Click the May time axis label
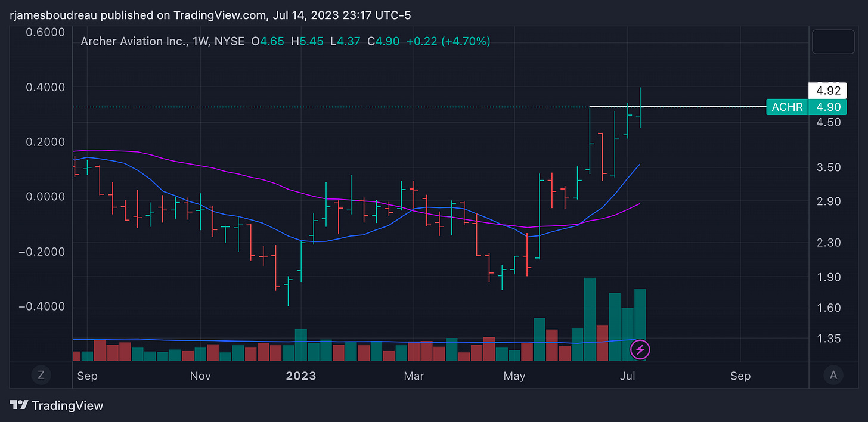 coord(514,376)
